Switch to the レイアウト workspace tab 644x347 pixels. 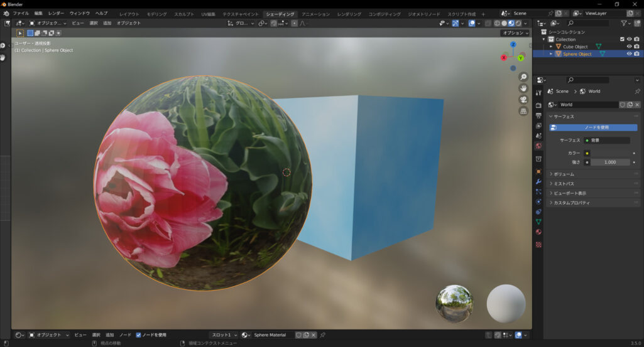pos(129,14)
